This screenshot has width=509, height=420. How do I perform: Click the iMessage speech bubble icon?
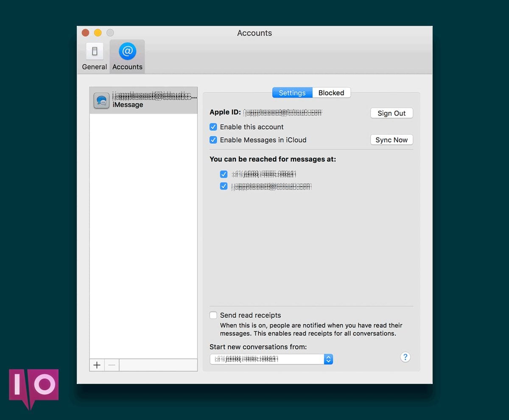[x=101, y=101]
